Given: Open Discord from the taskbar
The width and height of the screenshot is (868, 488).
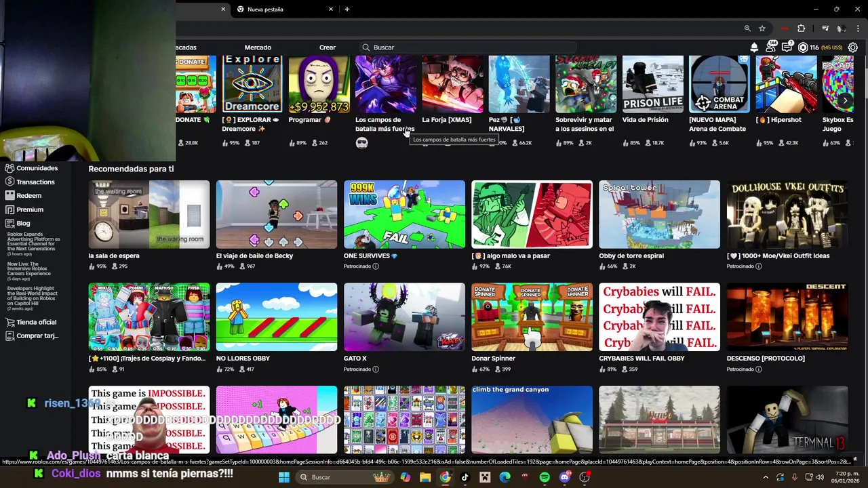Looking at the screenshot, I should point(564,477).
